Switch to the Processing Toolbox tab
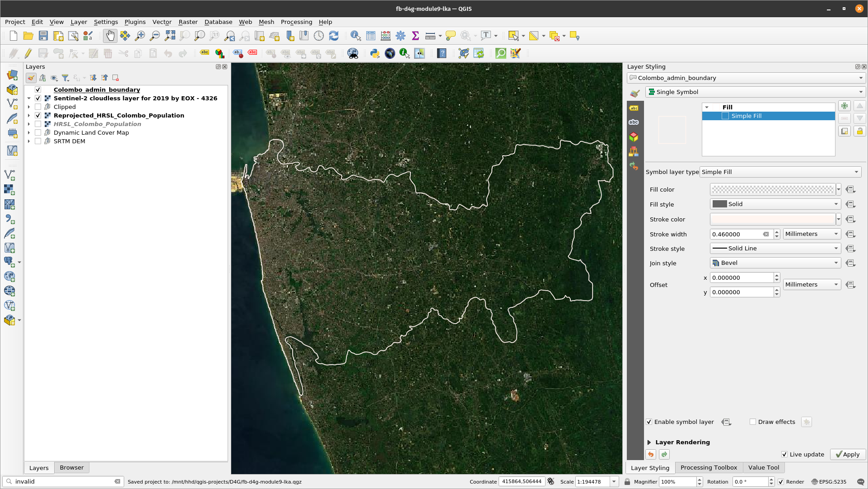The height and width of the screenshot is (489, 868). [709, 468]
